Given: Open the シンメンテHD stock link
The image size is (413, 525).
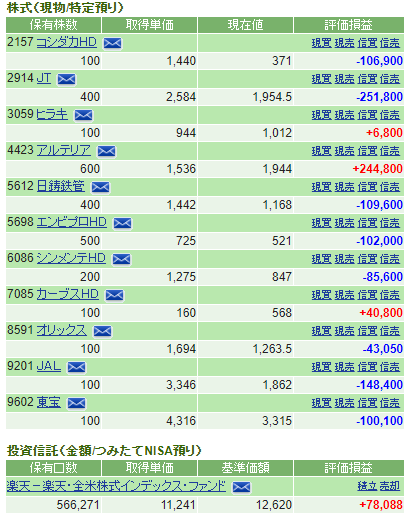Looking at the screenshot, I should (x=71, y=258).
